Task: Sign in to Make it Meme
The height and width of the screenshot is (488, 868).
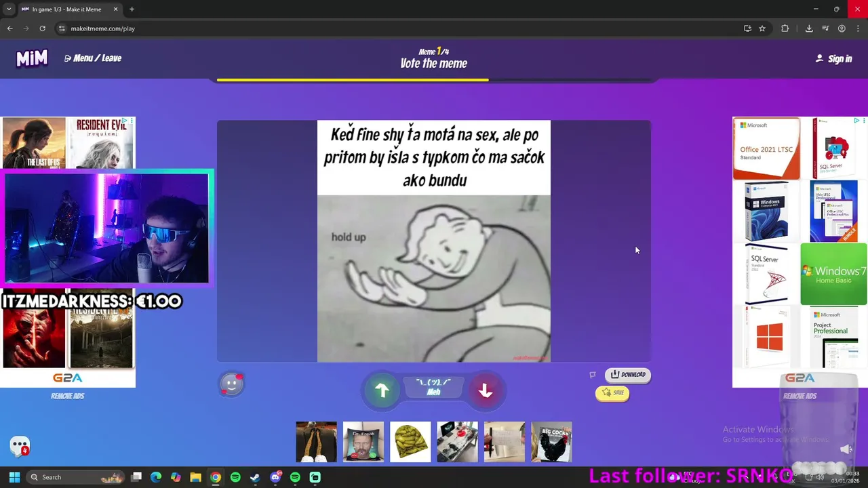Action: pos(833,59)
